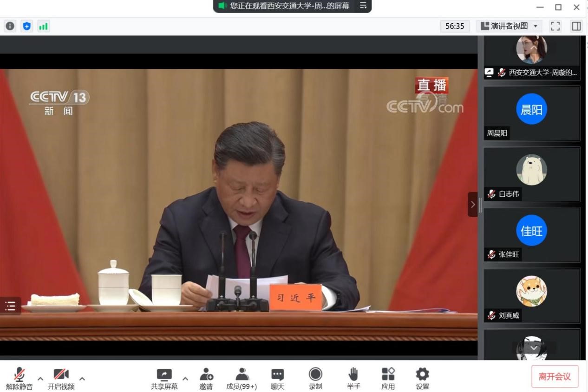Unmute microphone with 解除静音
This screenshot has height=392, width=588.
pyautogui.click(x=20, y=379)
